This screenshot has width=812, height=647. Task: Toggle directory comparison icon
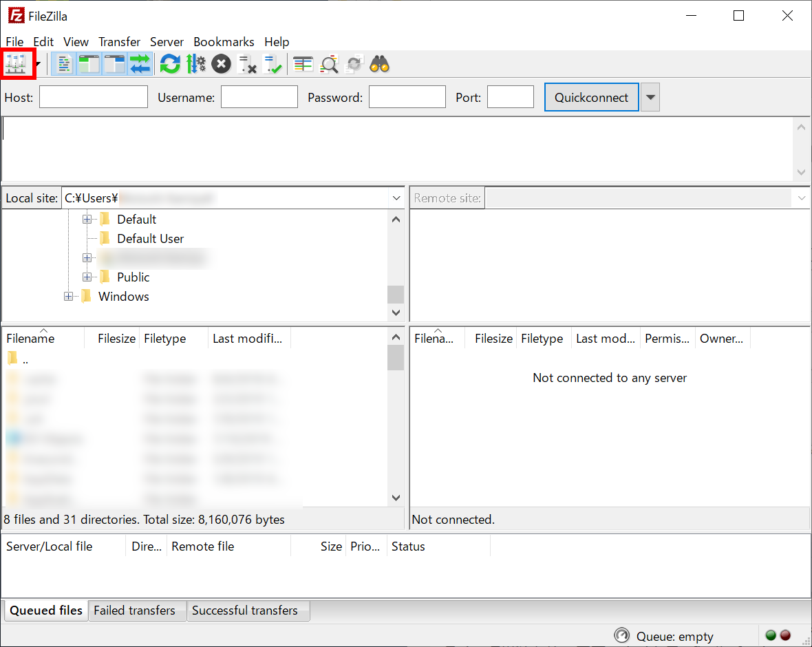(x=329, y=64)
